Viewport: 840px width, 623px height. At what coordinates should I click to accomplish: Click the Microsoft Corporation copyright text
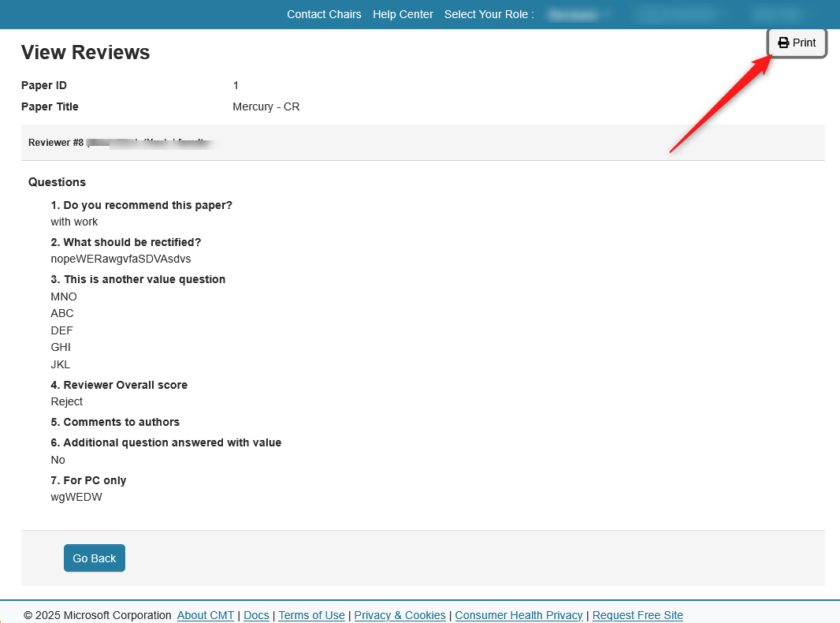coord(98,615)
